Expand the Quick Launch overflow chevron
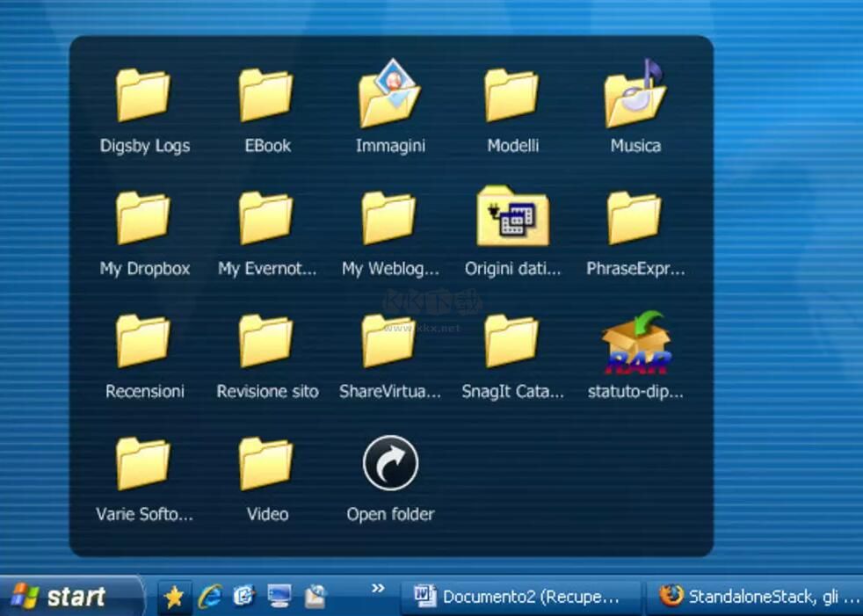 point(378,589)
